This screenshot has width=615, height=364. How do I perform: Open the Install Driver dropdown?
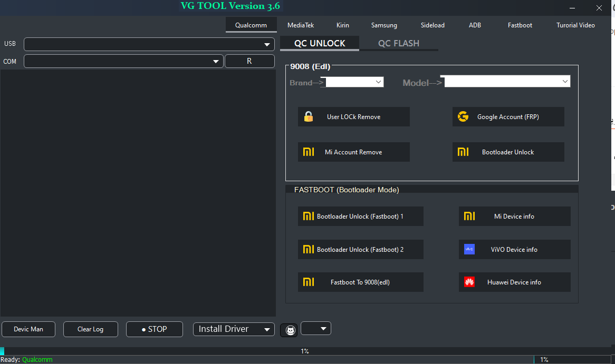(x=234, y=329)
